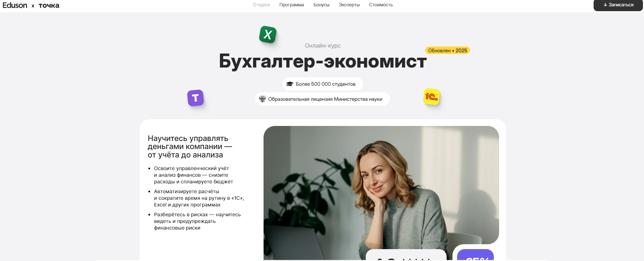Open the Программа menu item
Screen dimensions: 644x261
click(x=292, y=5)
